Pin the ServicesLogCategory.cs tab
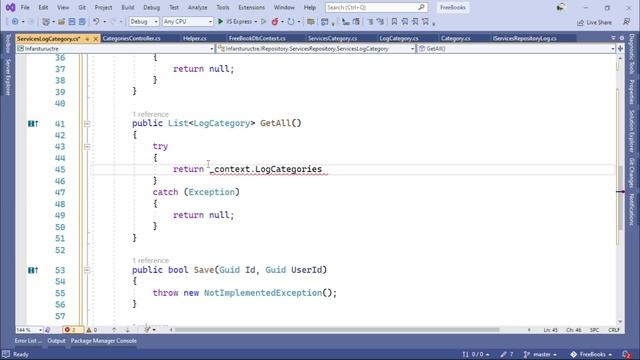The image size is (640, 360). (87, 39)
